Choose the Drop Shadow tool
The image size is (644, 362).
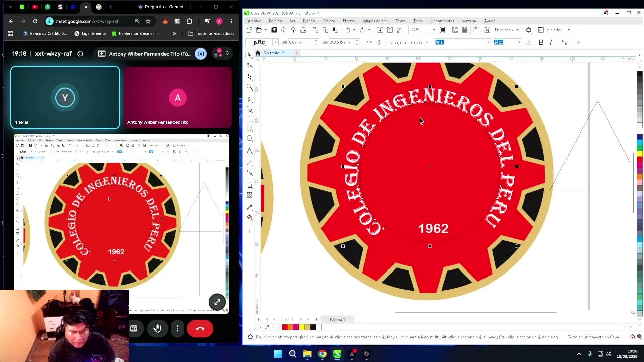click(250, 185)
